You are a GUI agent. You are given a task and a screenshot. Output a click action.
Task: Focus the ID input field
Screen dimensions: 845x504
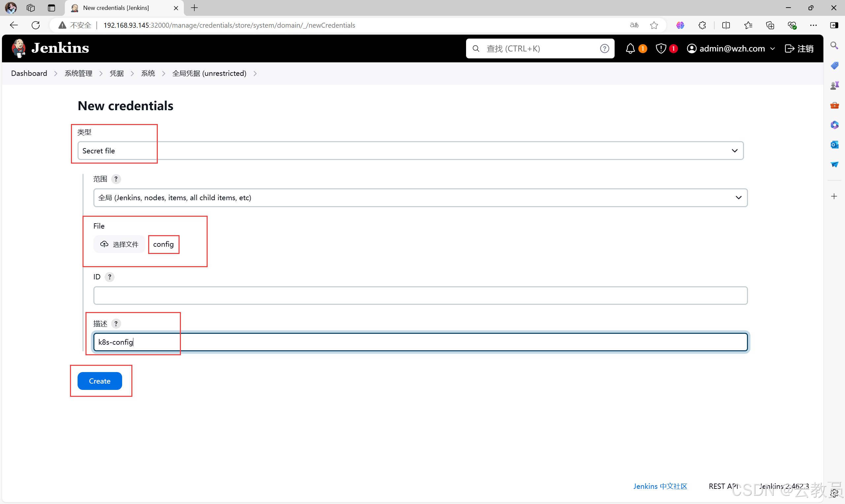(x=420, y=296)
